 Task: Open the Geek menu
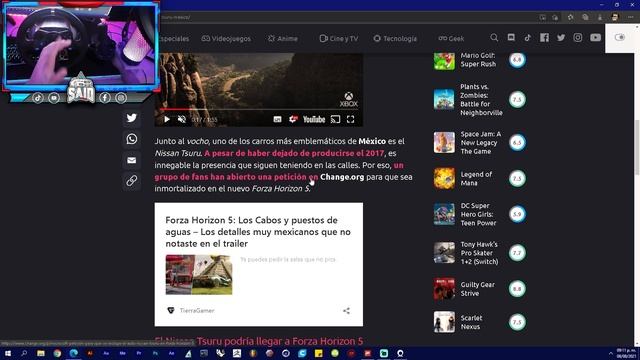tap(451, 38)
